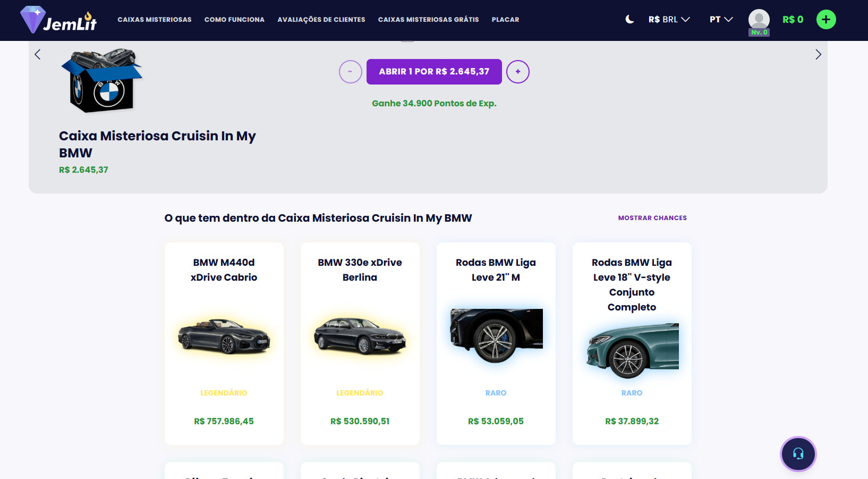Image resolution: width=868 pixels, height=479 pixels.
Task: Open the user profile avatar
Action: [x=759, y=20]
